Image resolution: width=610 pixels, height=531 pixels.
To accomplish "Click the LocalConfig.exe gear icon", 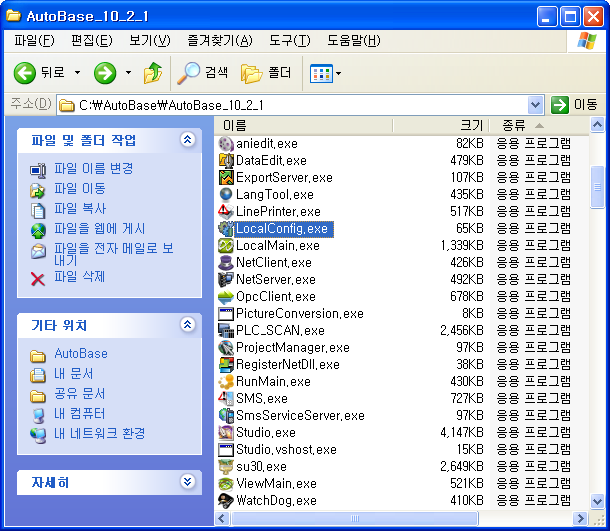I will pos(226,229).
